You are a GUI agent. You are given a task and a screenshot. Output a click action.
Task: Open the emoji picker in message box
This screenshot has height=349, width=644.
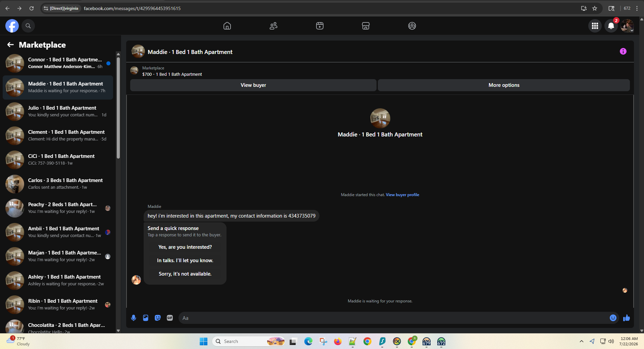click(x=613, y=318)
